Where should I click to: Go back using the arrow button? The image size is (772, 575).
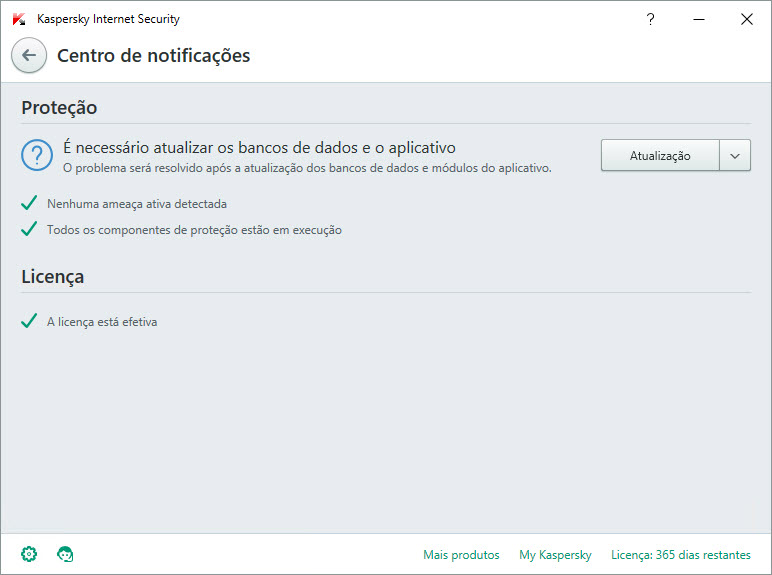point(29,55)
